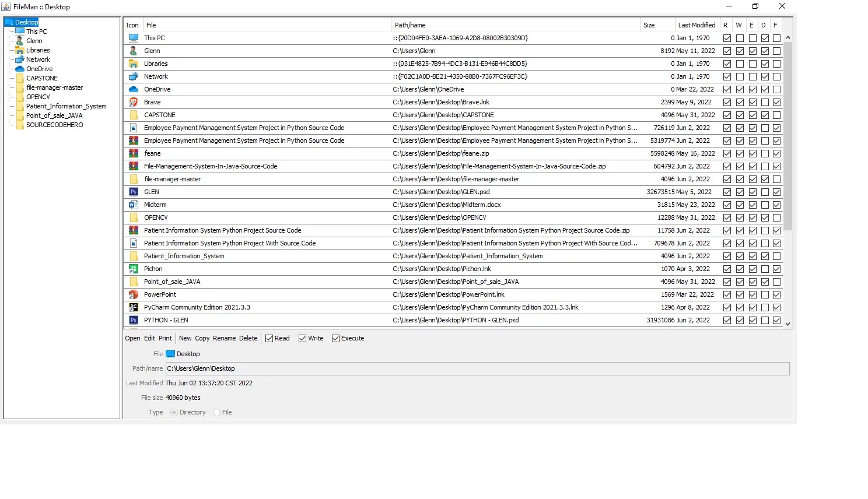Click the PyCharm Community Edition icon

click(134, 307)
